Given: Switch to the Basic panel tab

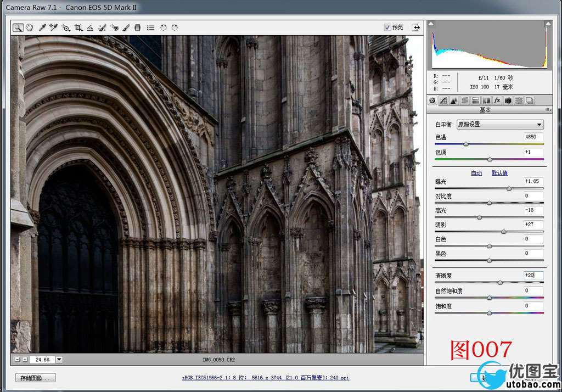Looking at the screenshot, I should click(432, 101).
